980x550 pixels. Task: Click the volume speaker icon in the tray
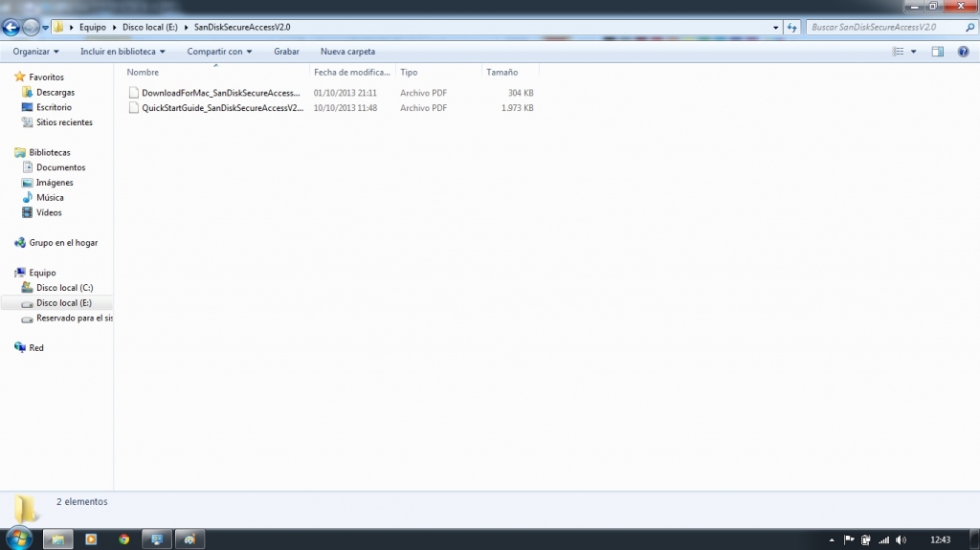click(x=901, y=539)
